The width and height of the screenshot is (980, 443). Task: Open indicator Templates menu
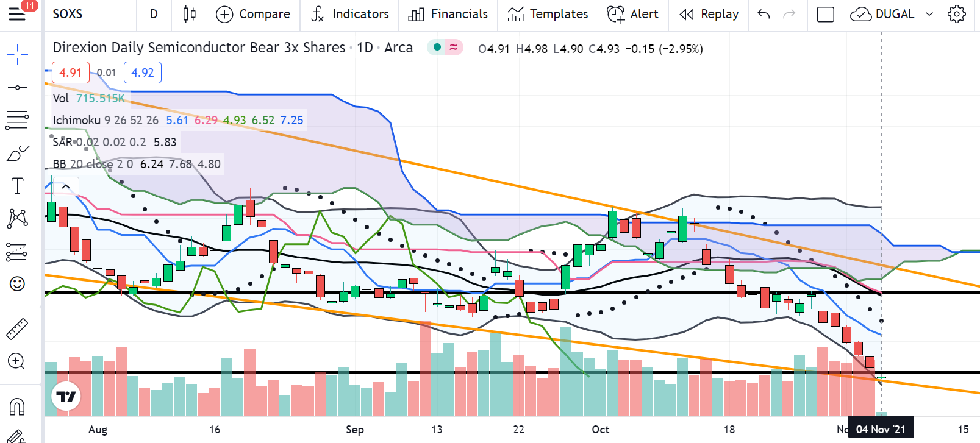548,14
